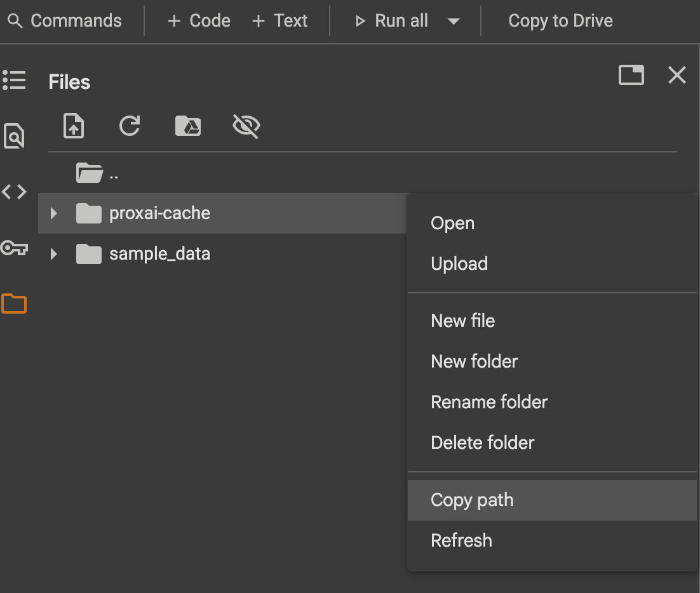Toggle show hidden files eye icon
Image resolution: width=700 pixels, height=593 pixels.
click(246, 126)
